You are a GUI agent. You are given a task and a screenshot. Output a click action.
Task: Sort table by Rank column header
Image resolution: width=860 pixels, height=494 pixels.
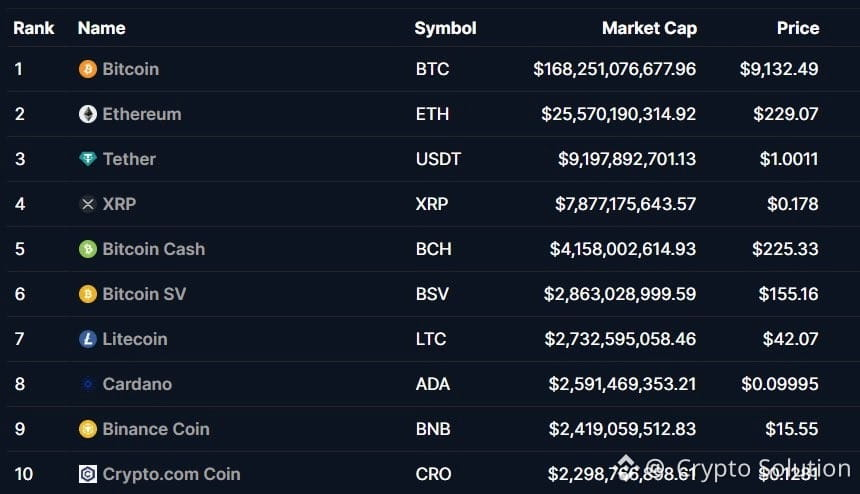click(x=33, y=28)
